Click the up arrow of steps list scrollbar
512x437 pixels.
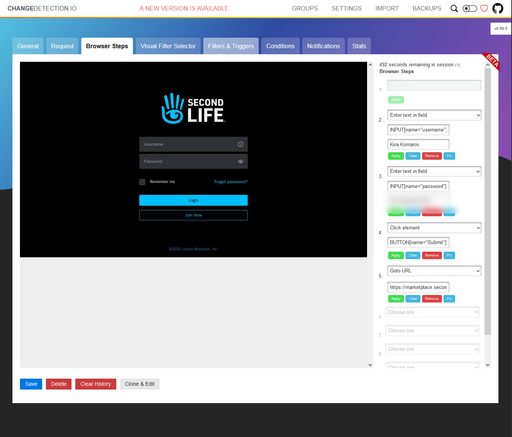[x=488, y=65]
